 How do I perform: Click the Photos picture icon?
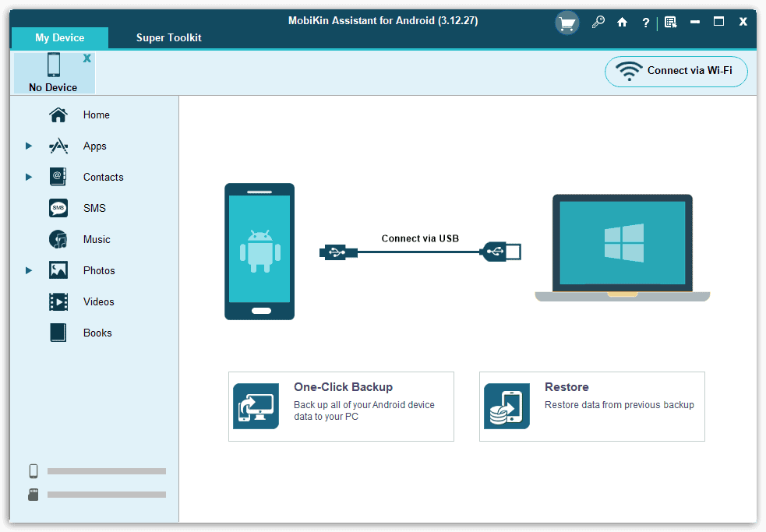(58, 270)
